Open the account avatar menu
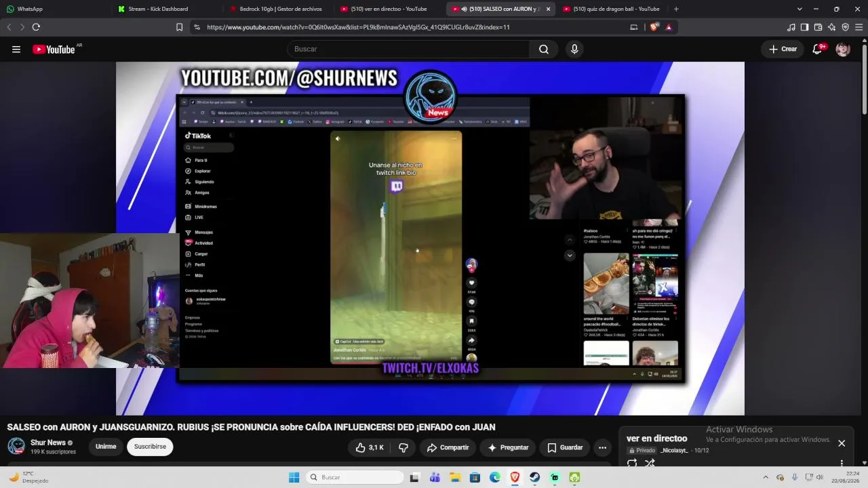 coord(843,49)
